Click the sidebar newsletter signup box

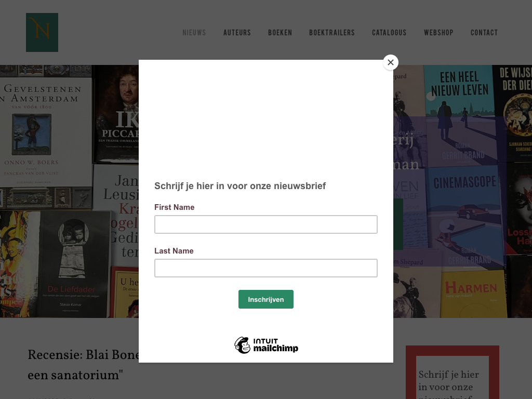[453, 373]
